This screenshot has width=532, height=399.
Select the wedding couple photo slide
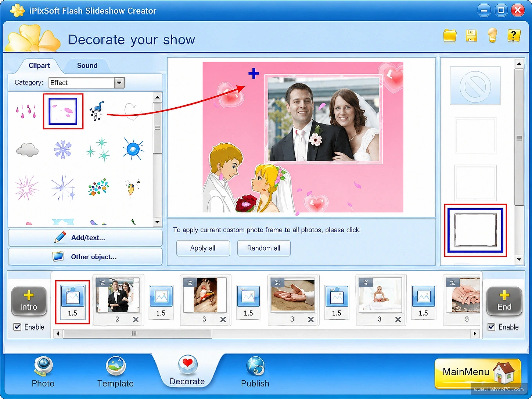(118, 295)
